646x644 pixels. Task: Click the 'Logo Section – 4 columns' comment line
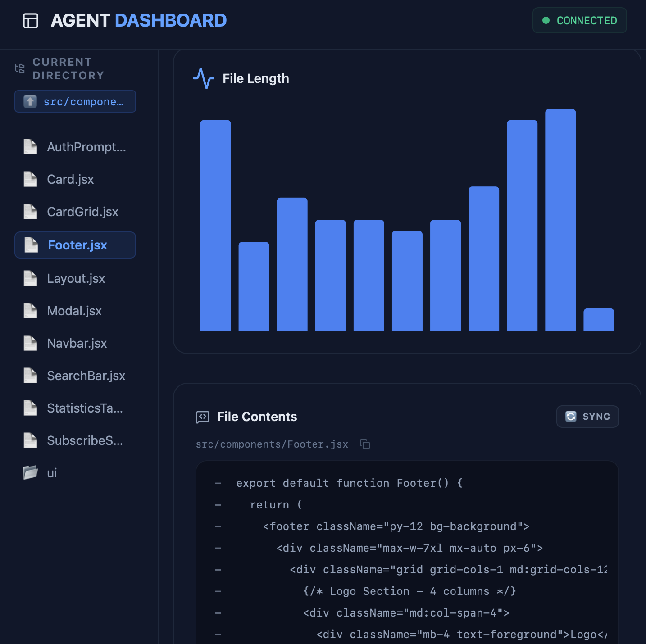pos(409,591)
